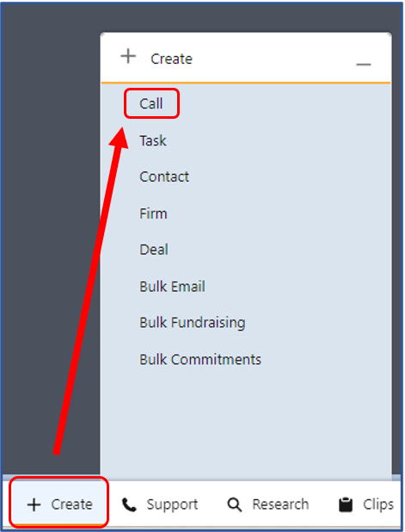Click the magnifying glass Research icon

[x=235, y=504]
